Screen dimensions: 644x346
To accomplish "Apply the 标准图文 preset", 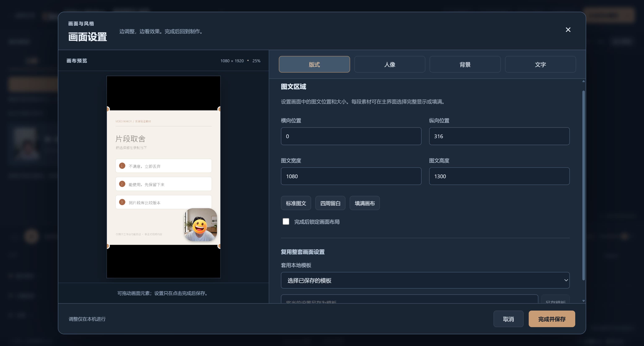I will pyautogui.click(x=296, y=203).
